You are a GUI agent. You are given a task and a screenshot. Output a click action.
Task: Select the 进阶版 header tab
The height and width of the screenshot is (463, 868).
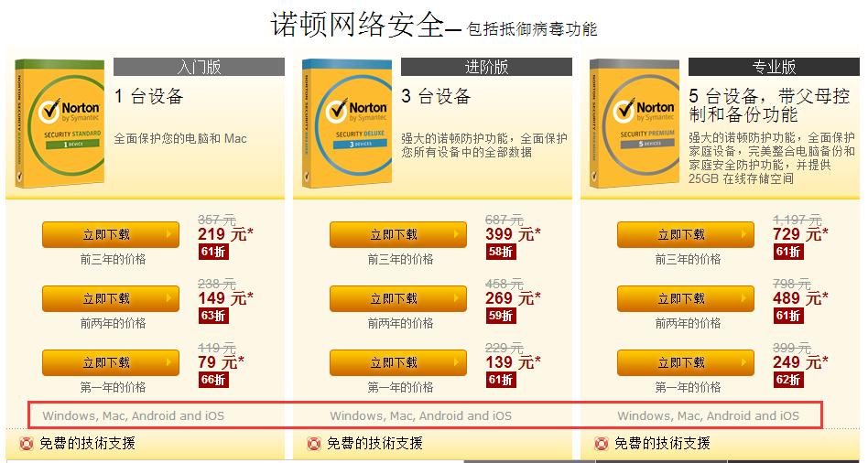point(486,67)
